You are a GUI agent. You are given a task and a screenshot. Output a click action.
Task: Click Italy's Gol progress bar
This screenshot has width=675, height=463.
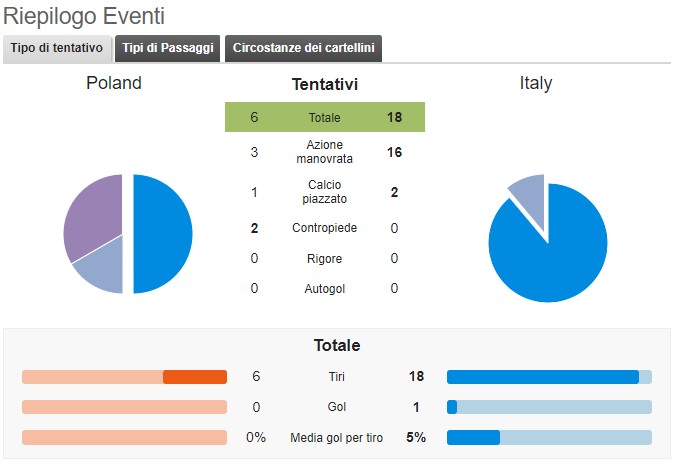tap(549, 407)
